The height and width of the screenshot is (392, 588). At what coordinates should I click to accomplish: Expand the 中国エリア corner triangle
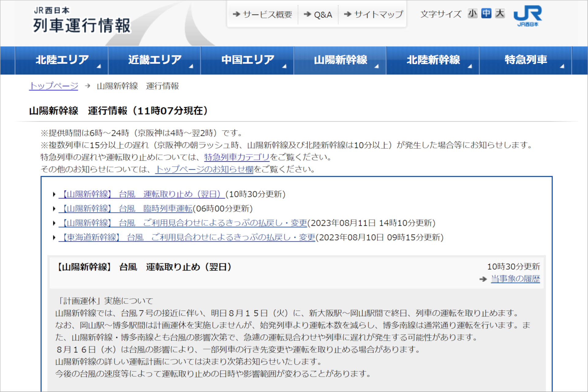pyautogui.click(x=285, y=66)
